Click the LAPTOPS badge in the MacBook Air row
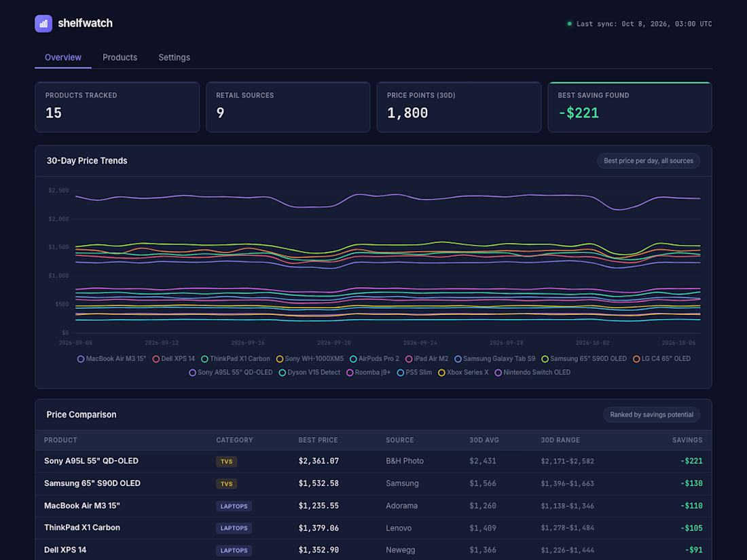This screenshot has height=560, width=747. tap(234, 506)
